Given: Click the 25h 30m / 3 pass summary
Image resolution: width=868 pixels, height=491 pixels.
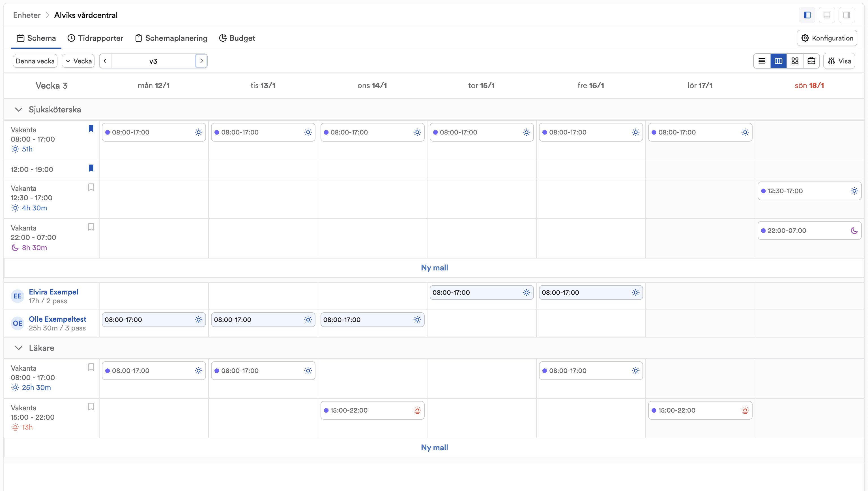Looking at the screenshot, I should tap(57, 328).
